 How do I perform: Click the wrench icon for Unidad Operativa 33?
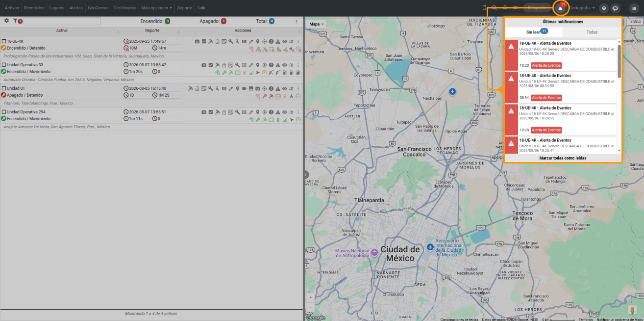coord(237,65)
